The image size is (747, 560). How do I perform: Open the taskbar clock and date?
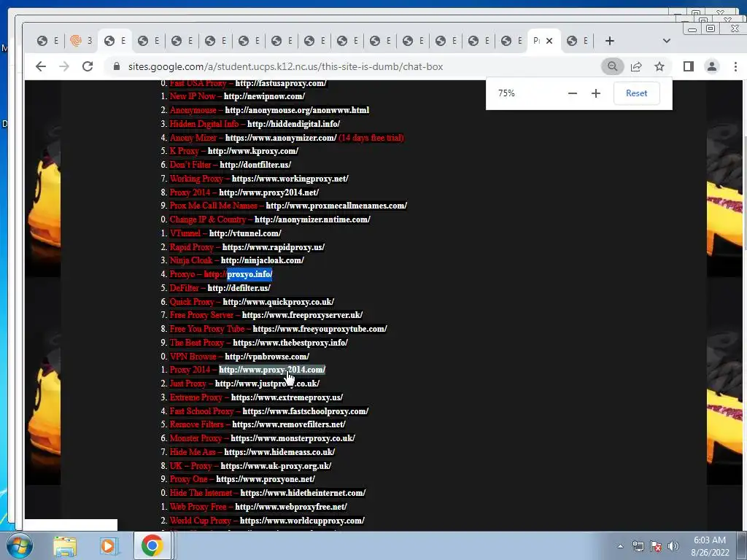pyautogui.click(x=710, y=546)
